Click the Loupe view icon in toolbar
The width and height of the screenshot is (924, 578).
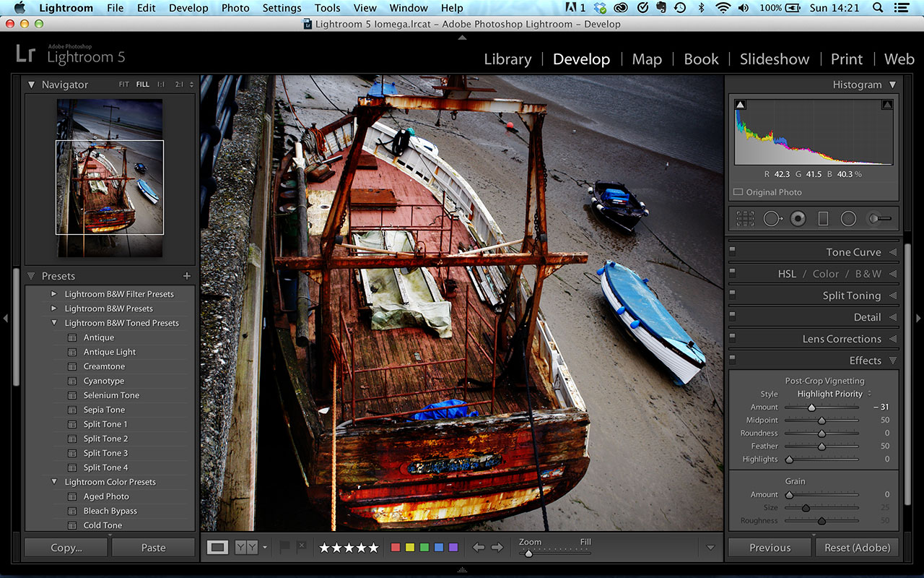[x=217, y=548]
